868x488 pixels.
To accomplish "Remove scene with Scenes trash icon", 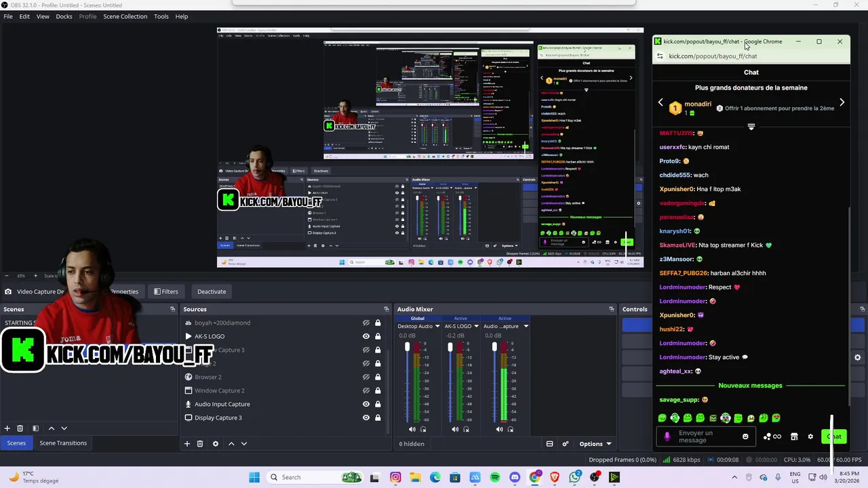I will click(x=20, y=428).
